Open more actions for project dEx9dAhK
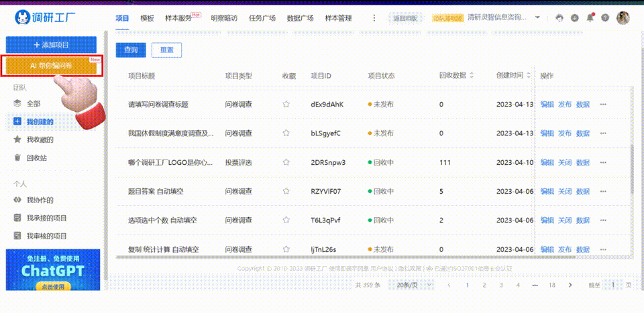The width and height of the screenshot is (644, 313). [603, 105]
